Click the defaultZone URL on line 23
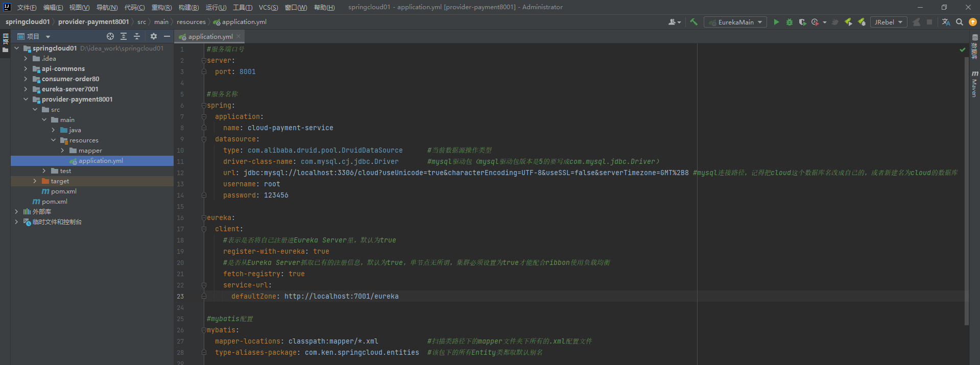980x365 pixels. click(342, 297)
